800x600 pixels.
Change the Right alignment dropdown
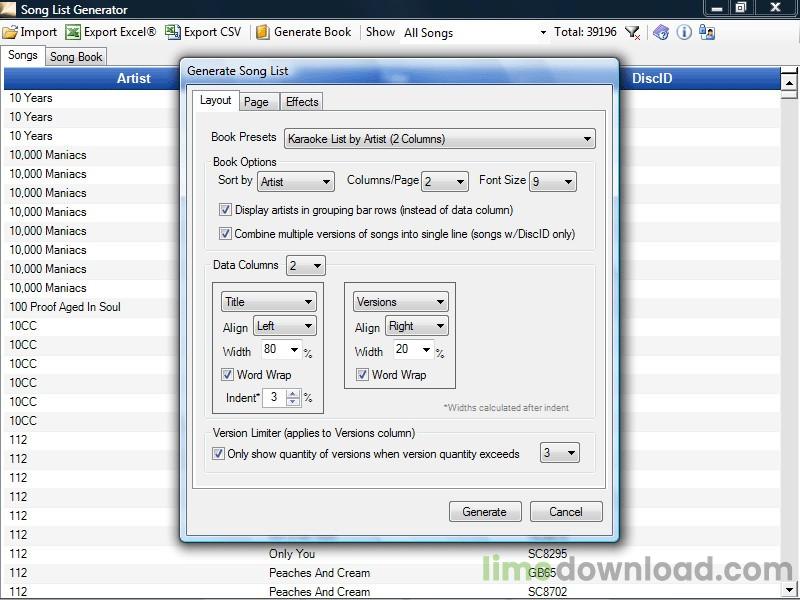[417, 326]
